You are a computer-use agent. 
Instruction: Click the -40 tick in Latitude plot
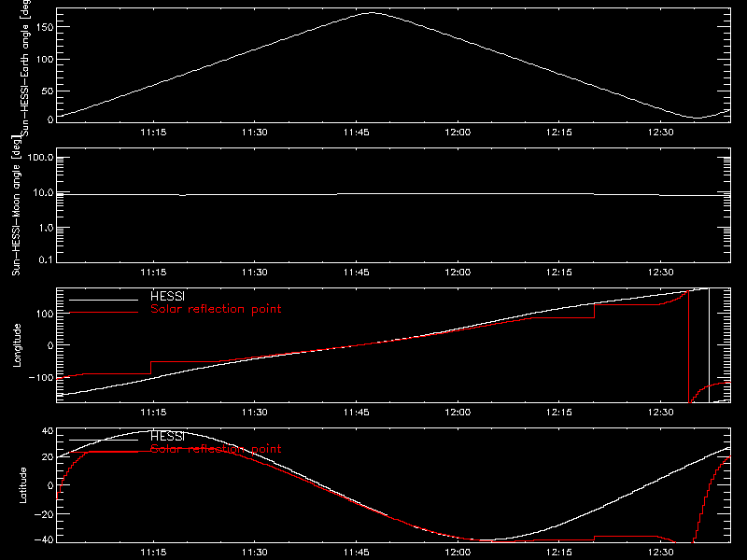pos(44,540)
